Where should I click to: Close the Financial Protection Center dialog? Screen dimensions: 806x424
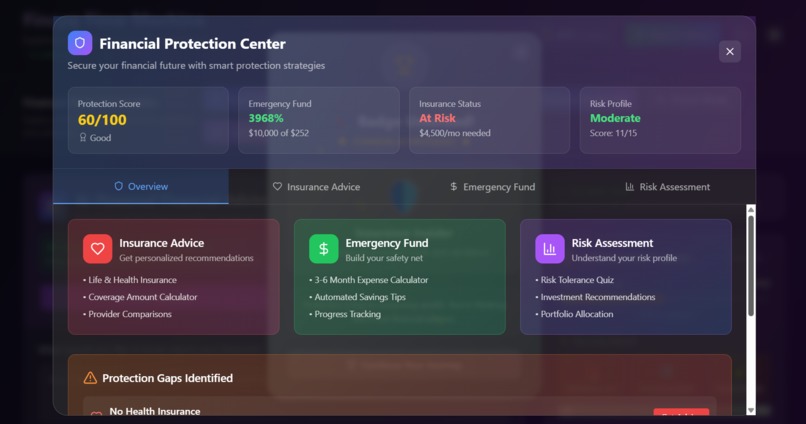pyautogui.click(x=729, y=51)
